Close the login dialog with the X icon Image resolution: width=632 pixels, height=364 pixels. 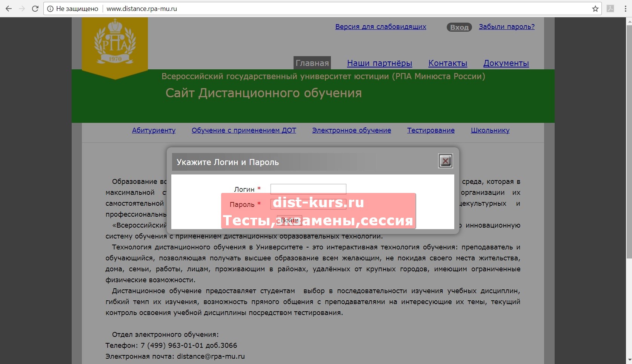(x=446, y=161)
